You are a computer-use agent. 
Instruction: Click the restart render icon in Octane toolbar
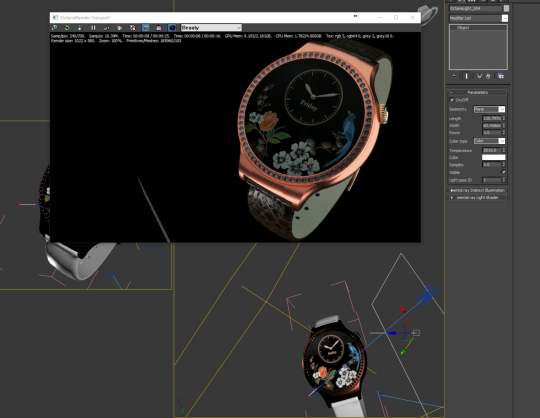click(x=67, y=28)
